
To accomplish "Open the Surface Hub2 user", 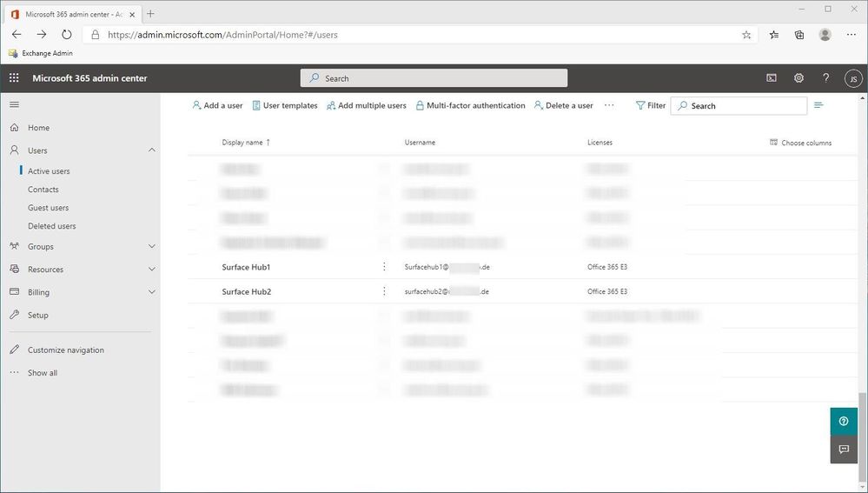I will coord(247,291).
